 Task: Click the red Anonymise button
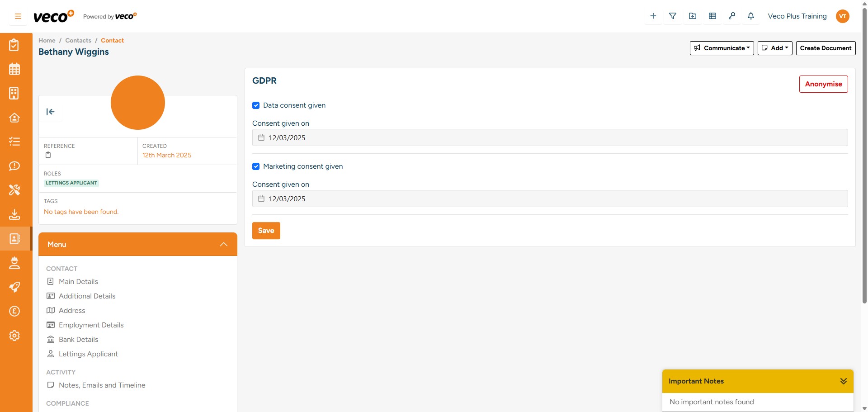click(823, 84)
